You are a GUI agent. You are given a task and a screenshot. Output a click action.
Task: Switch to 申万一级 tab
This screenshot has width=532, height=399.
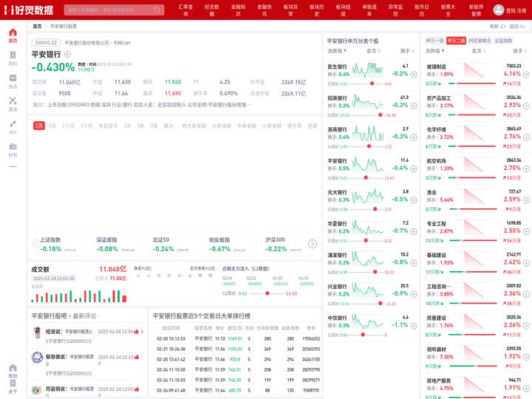[x=435, y=41]
